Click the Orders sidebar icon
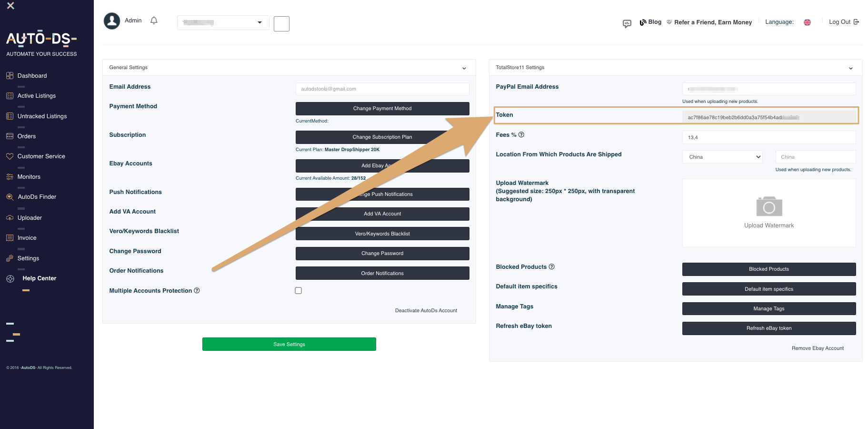This screenshot has width=868, height=429. [x=10, y=136]
